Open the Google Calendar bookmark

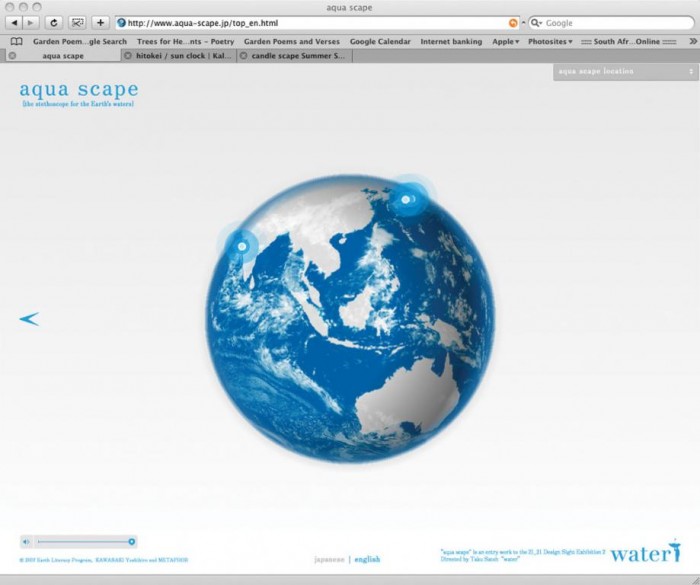pos(380,42)
